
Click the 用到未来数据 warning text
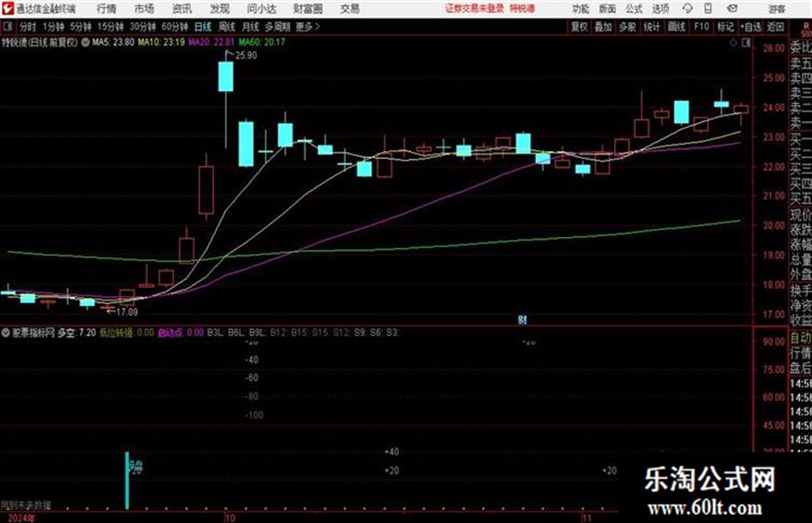(26, 505)
